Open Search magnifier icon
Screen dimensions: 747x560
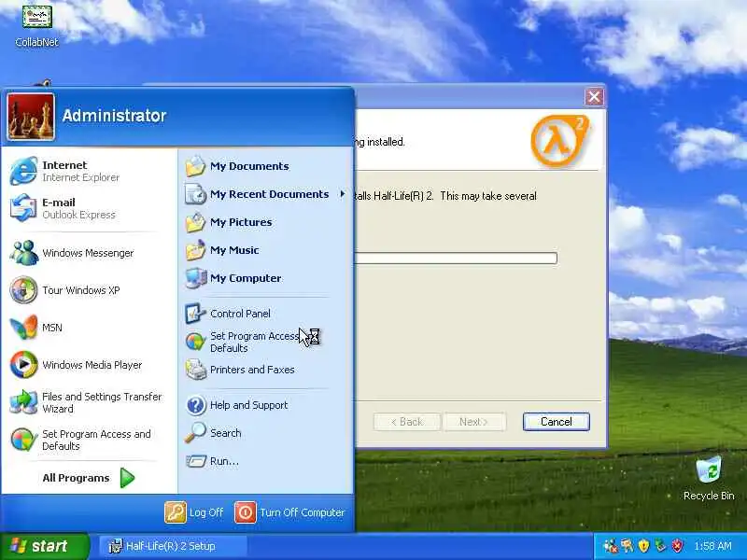pyautogui.click(x=195, y=433)
